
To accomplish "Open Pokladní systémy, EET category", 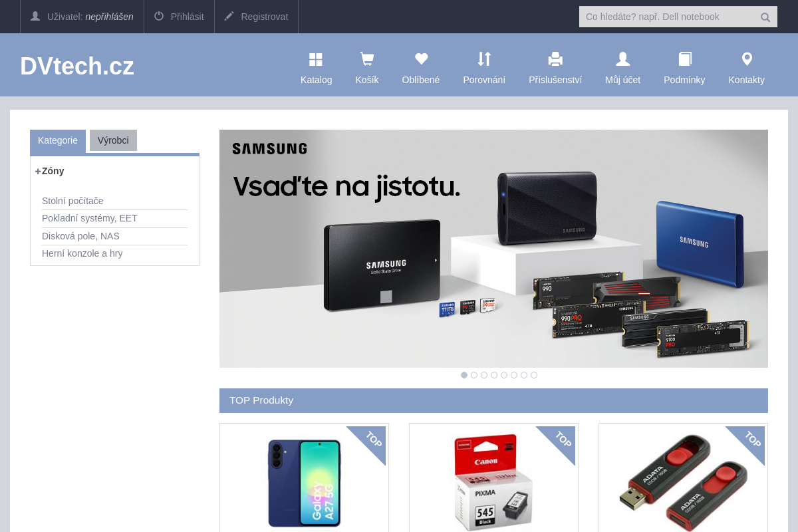I will click(90, 218).
